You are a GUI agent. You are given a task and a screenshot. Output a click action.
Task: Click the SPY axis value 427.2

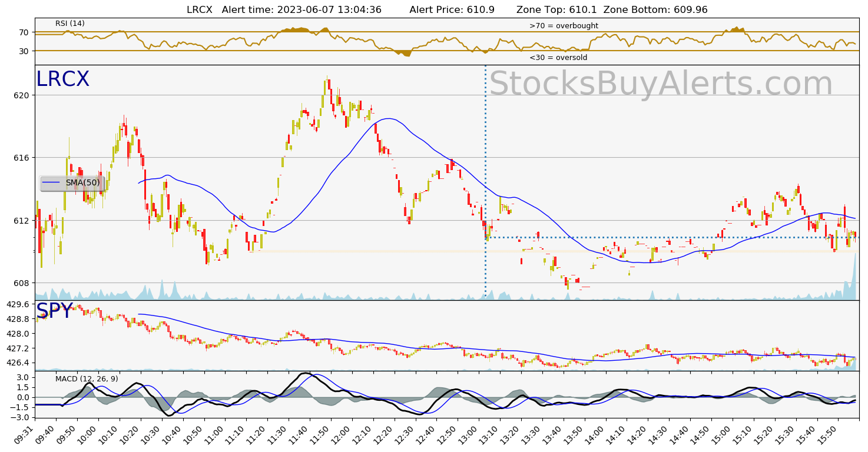pos(18,348)
